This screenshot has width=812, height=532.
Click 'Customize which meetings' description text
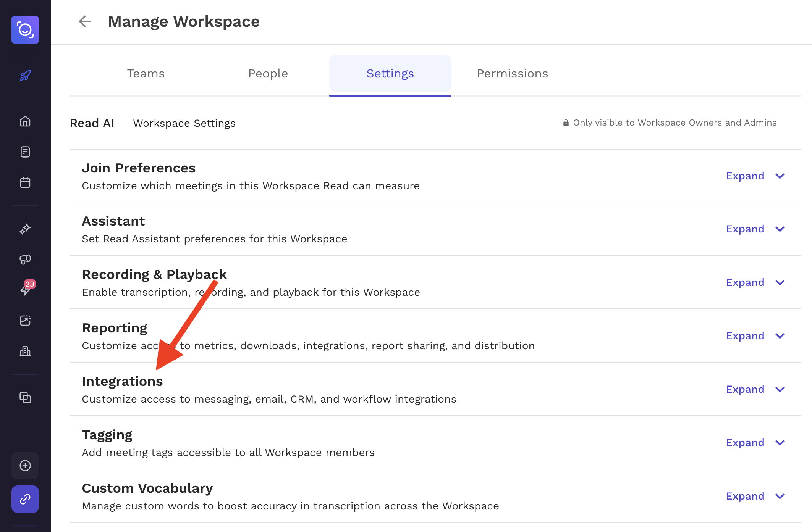[251, 186]
